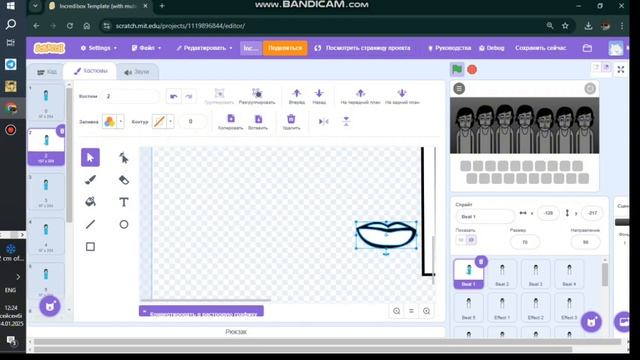Open the My Stuff folder icon
640x360 pixels.
(587, 48)
